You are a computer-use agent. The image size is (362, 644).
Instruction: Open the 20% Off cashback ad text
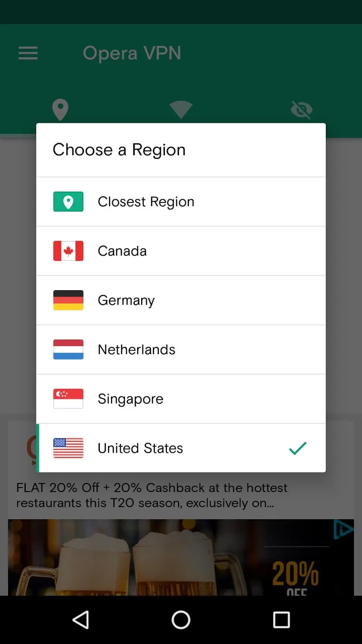(x=152, y=495)
